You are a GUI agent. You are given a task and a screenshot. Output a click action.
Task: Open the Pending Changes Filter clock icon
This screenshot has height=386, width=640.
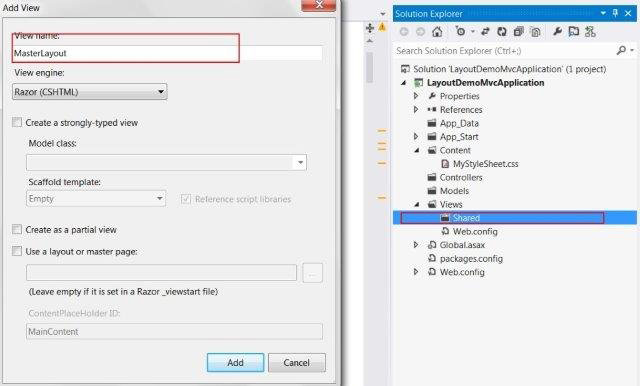[x=460, y=31]
